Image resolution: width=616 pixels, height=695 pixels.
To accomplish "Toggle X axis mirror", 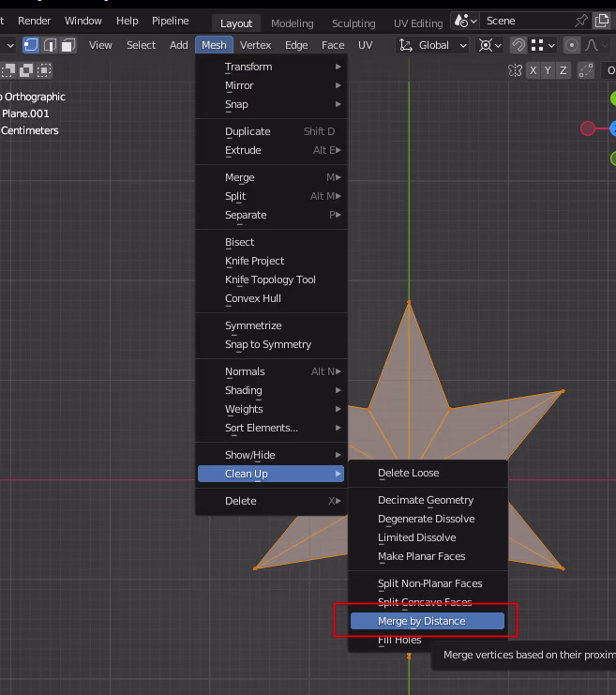I will click(x=533, y=70).
